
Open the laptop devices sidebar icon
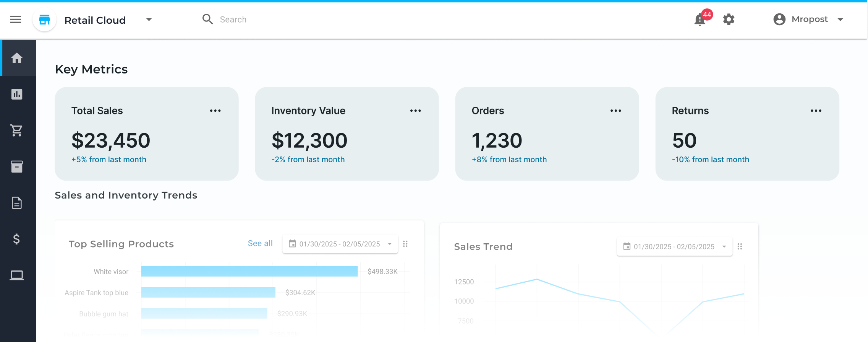tap(17, 275)
